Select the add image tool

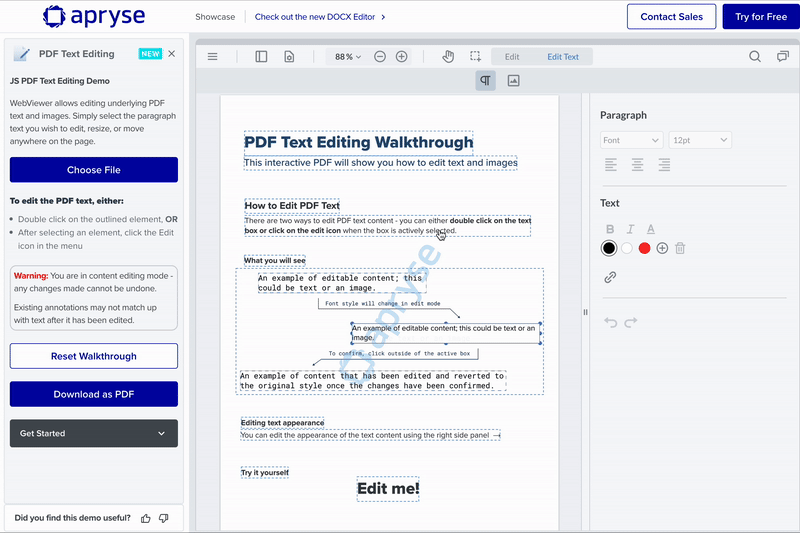click(513, 81)
